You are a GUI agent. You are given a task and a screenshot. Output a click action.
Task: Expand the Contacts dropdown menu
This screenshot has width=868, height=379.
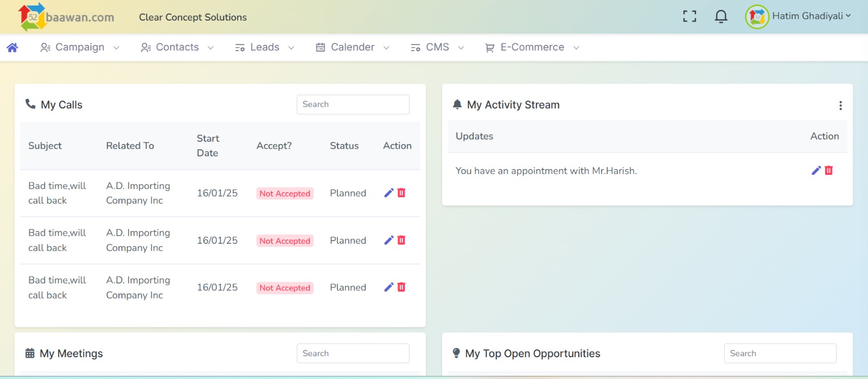[177, 48]
